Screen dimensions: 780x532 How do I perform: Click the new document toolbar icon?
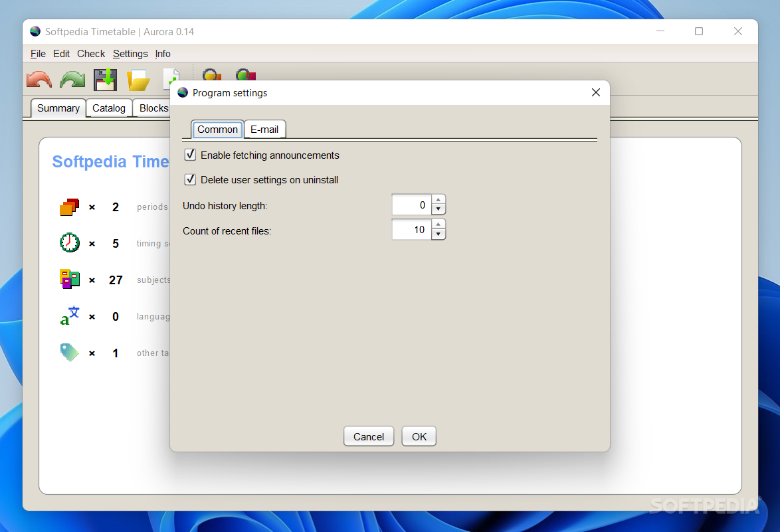(x=171, y=79)
